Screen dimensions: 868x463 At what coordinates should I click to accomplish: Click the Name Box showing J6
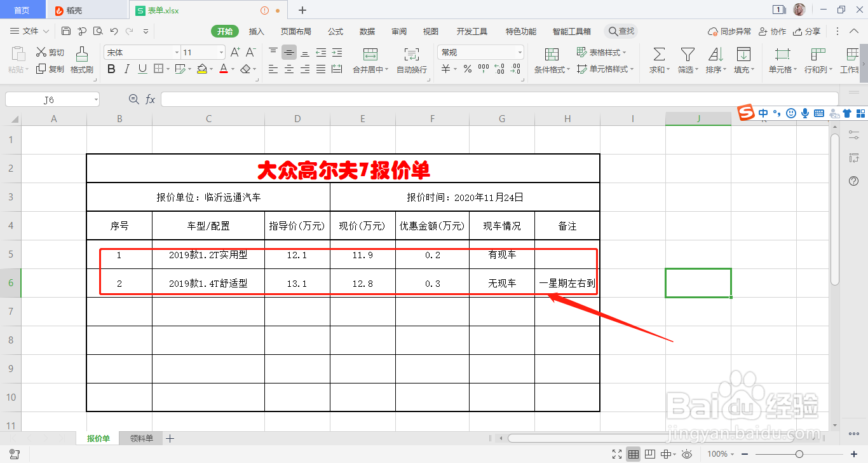pos(52,99)
